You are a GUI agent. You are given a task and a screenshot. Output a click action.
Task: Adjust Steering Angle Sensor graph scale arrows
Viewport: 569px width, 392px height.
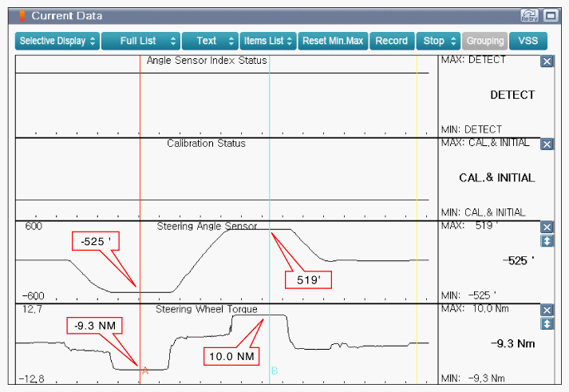(x=547, y=241)
